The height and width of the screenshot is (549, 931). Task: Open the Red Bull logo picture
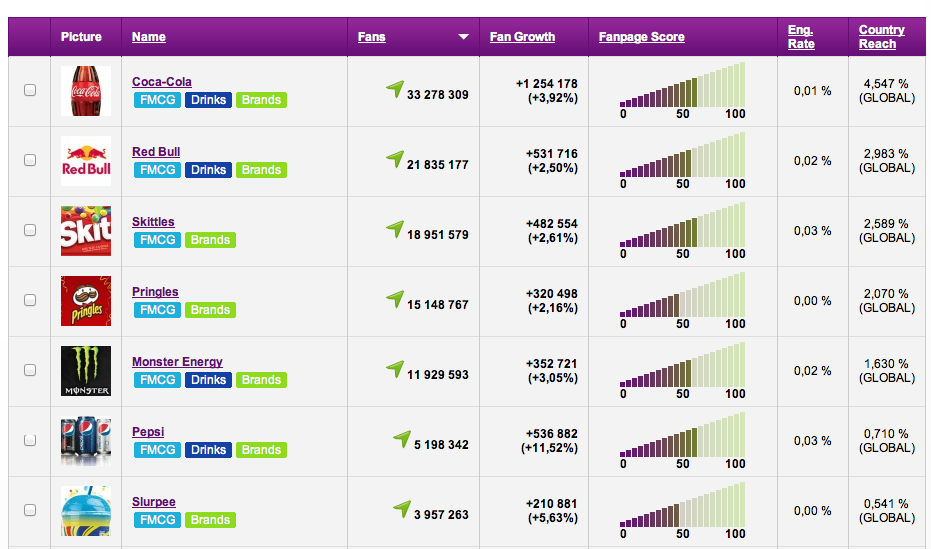click(x=86, y=161)
